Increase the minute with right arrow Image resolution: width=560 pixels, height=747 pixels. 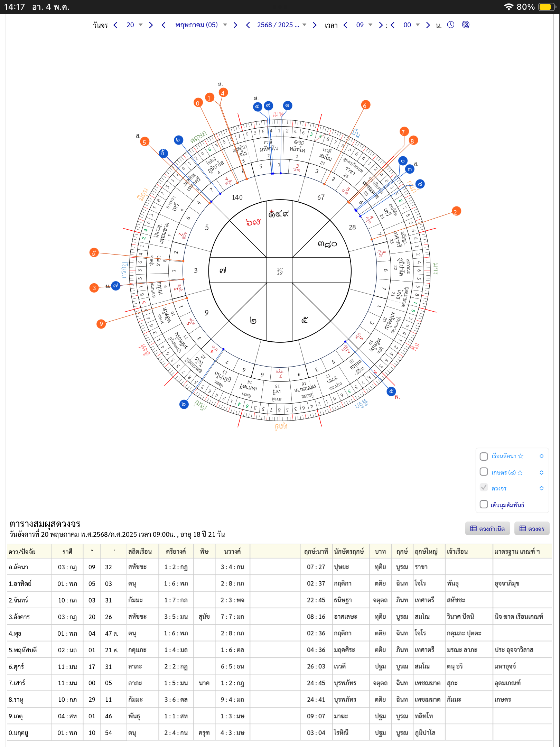click(428, 25)
